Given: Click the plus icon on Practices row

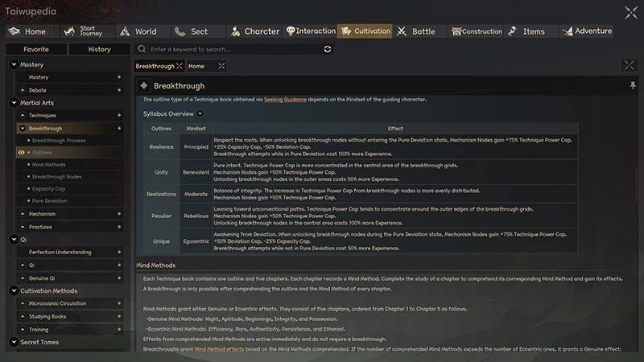Looking at the screenshot, I should (119, 227).
